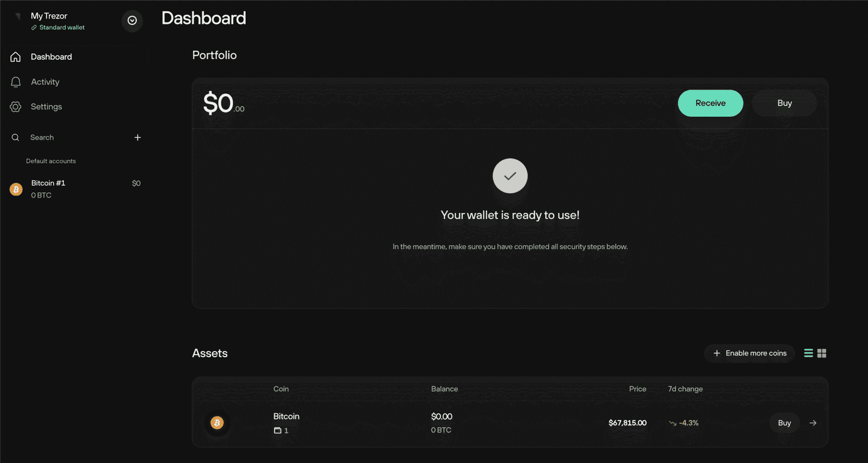Screen dimensions: 868x463
Task: Click the $0.00 balance in Bitcoin row
Action: pos(442,416)
